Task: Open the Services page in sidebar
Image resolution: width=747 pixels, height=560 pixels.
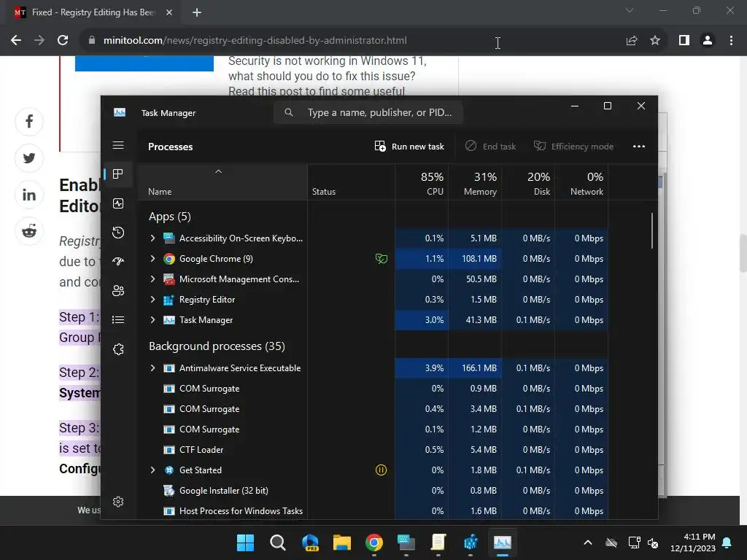Action: 118,349
